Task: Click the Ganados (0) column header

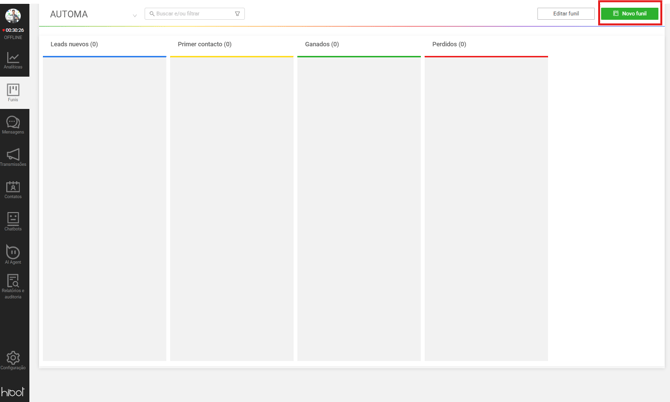Action: (322, 44)
